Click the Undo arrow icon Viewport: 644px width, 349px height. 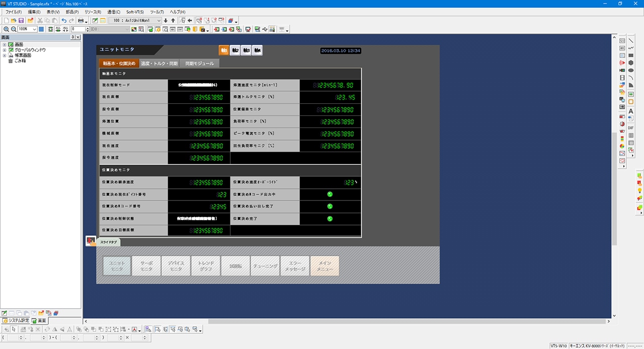tap(64, 21)
